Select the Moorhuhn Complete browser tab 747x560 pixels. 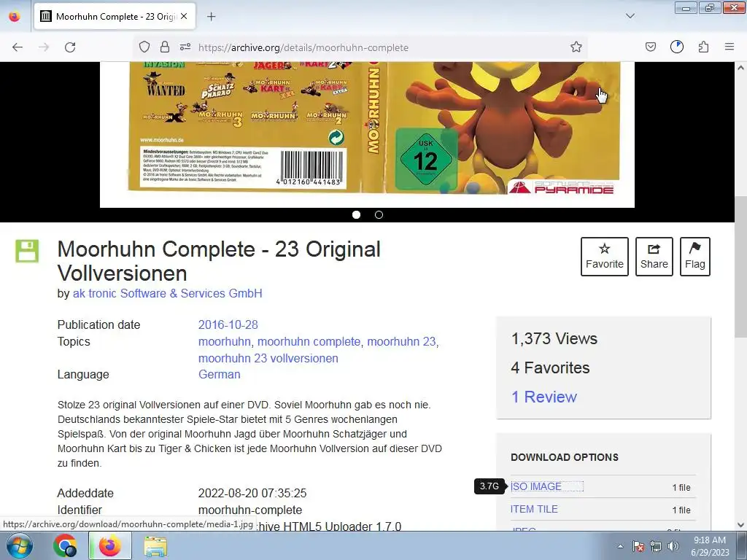click(x=115, y=16)
